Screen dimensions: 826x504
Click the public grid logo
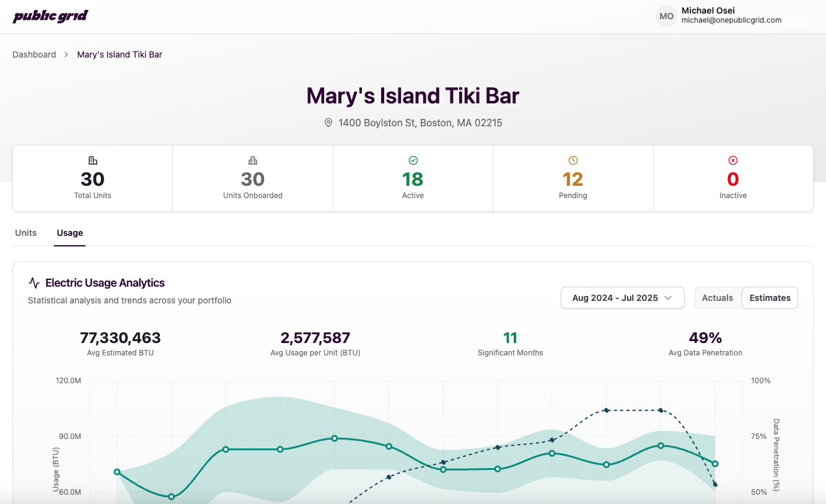tap(50, 16)
